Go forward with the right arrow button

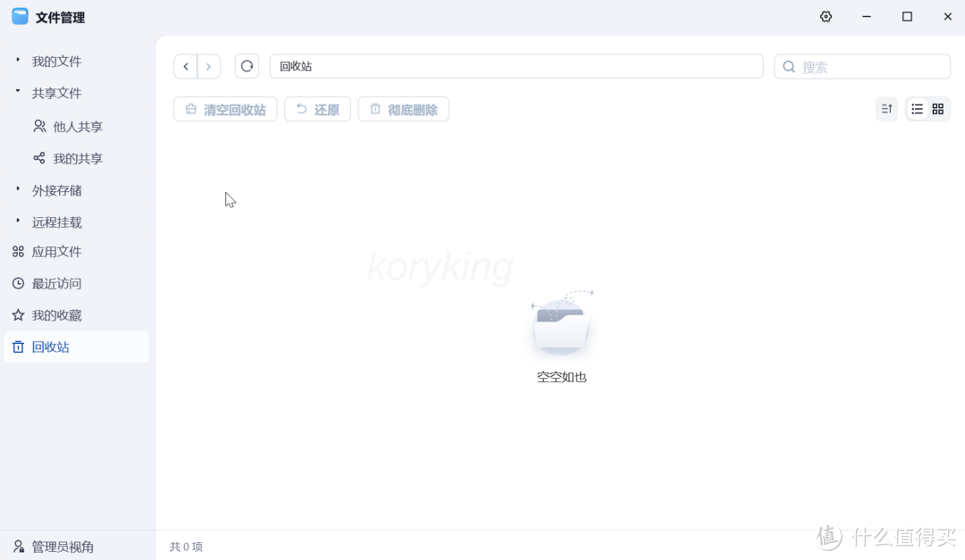[208, 66]
